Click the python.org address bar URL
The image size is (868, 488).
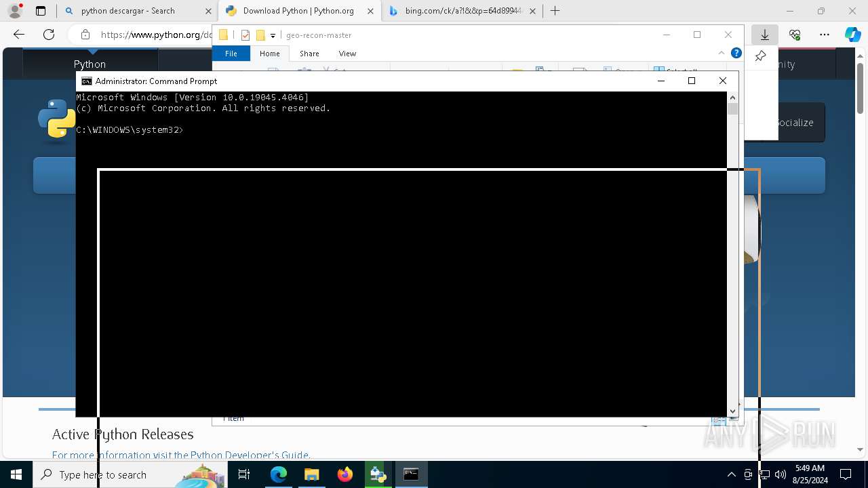tap(156, 35)
